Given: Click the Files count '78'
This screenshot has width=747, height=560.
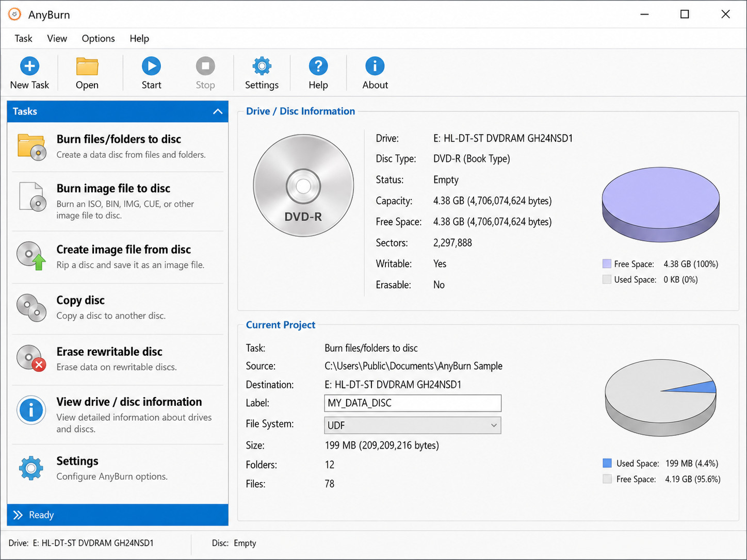Looking at the screenshot, I should point(330,484).
